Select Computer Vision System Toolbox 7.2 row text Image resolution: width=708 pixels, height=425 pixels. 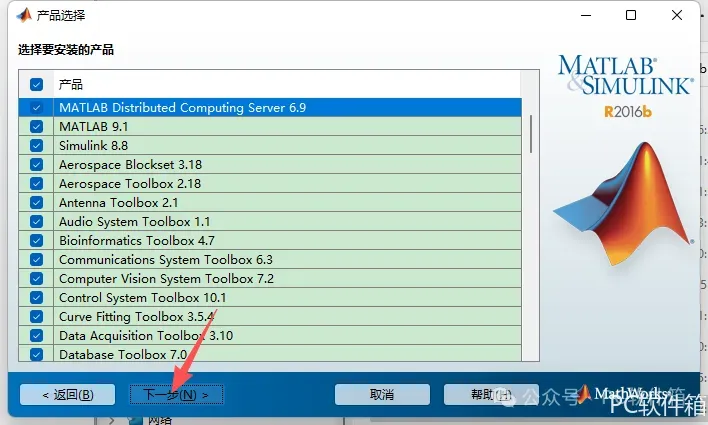pos(167,279)
